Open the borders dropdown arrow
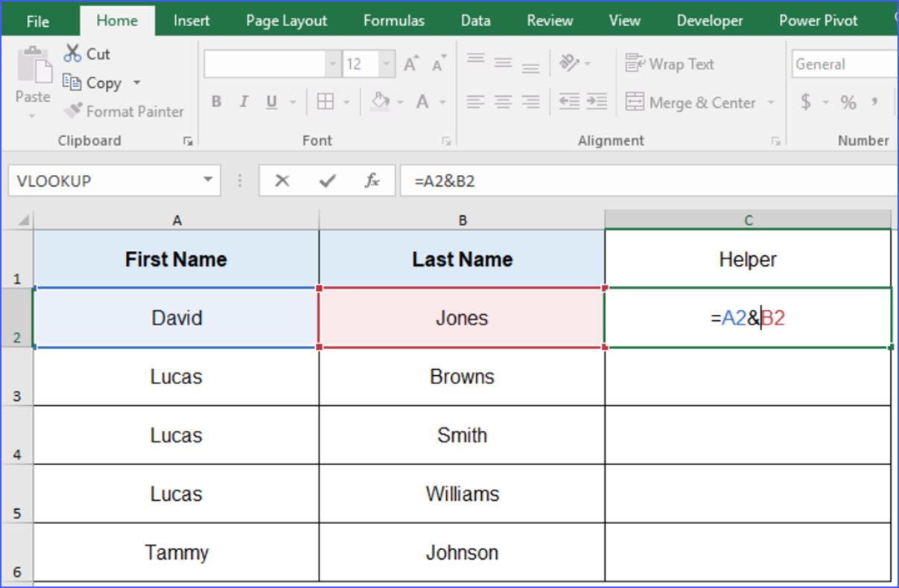 tap(346, 102)
